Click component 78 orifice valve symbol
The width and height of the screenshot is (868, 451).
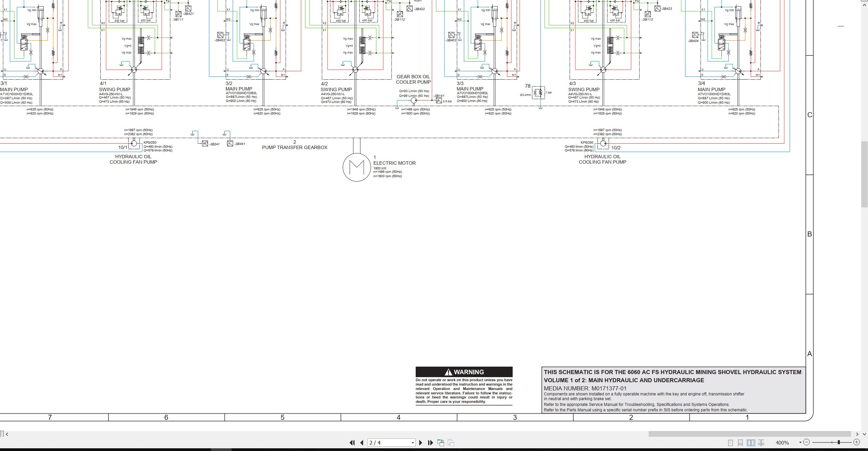tap(538, 93)
